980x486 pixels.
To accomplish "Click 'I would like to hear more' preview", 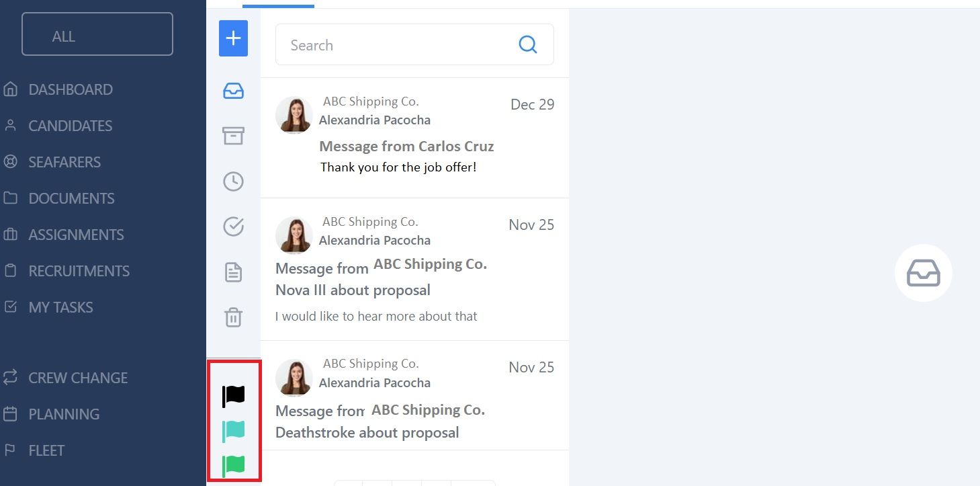I will coord(376,316).
